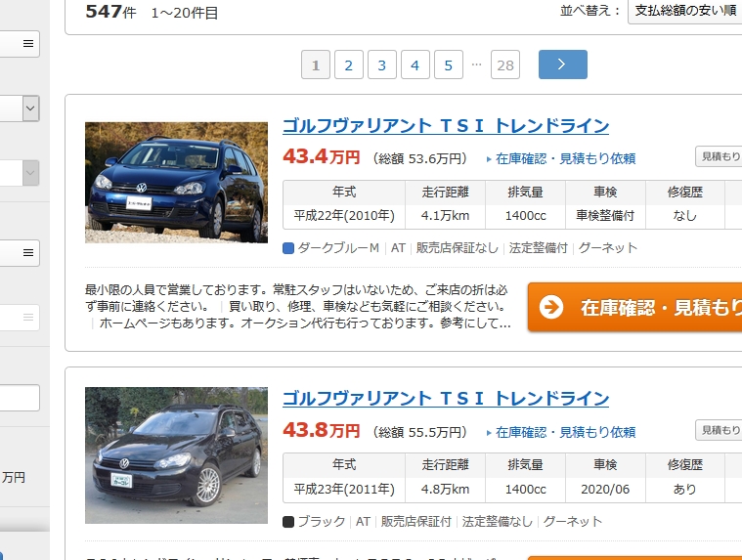The width and height of the screenshot is (742, 560).
Task: Open the second ゴルフヴァリアント TSI トレンドライン listing
Action: (445, 399)
